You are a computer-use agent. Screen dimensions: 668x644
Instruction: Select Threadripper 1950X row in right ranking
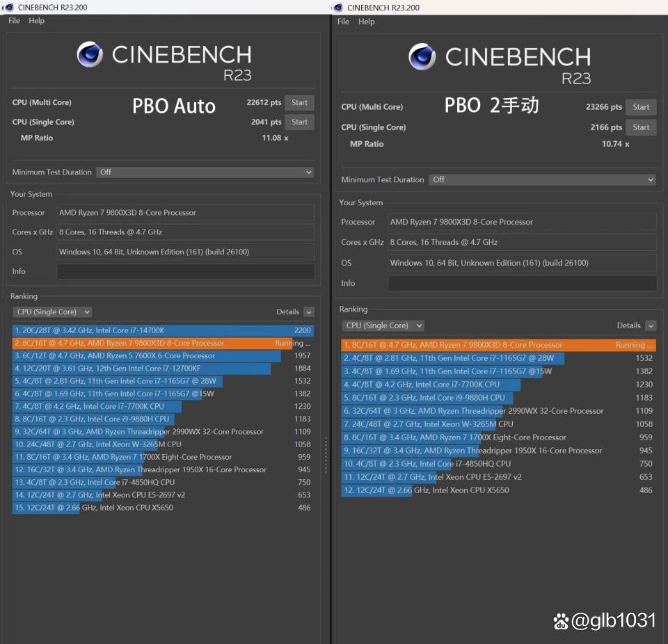pos(498,451)
